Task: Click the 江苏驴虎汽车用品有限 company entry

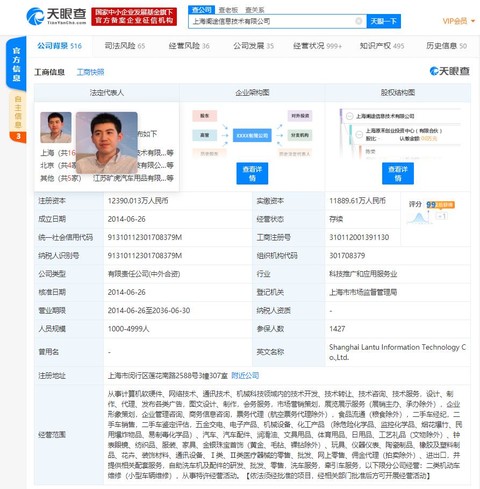Action: tap(133, 178)
